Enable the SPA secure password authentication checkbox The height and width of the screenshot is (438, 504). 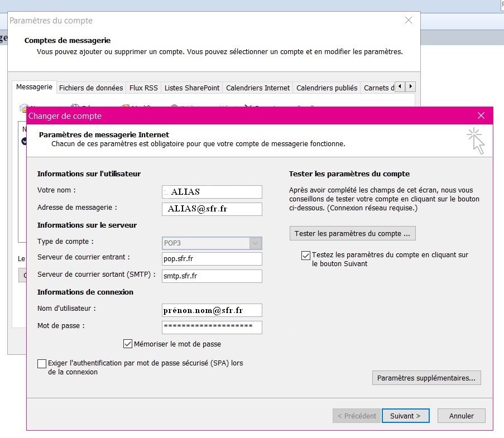tap(42, 364)
